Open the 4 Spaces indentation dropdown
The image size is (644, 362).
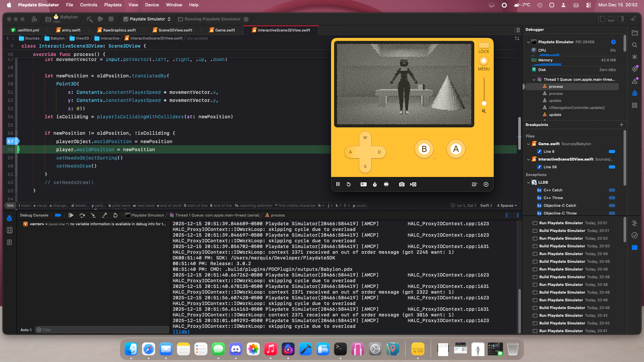506,205
